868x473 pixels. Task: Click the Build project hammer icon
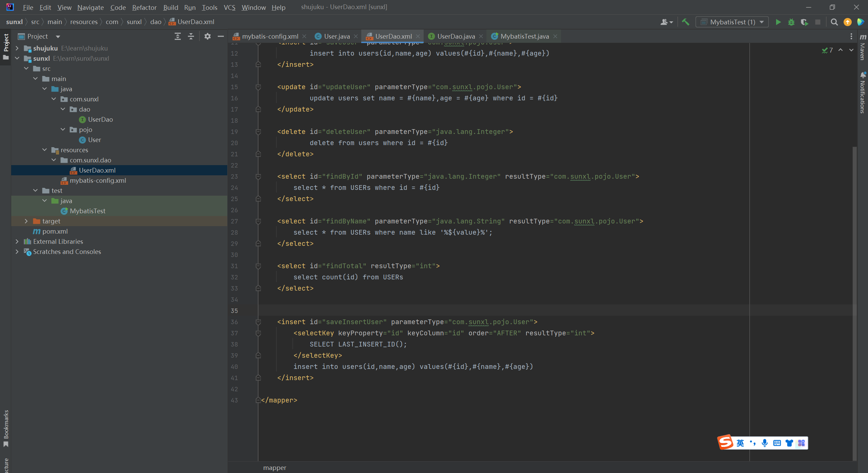pyautogui.click(x=686, y=22)
